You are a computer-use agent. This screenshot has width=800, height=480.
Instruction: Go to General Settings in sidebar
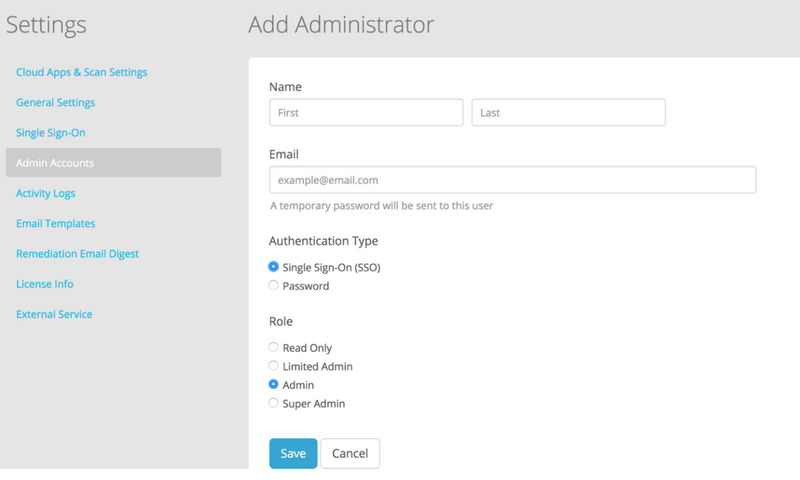coord(56,102)
